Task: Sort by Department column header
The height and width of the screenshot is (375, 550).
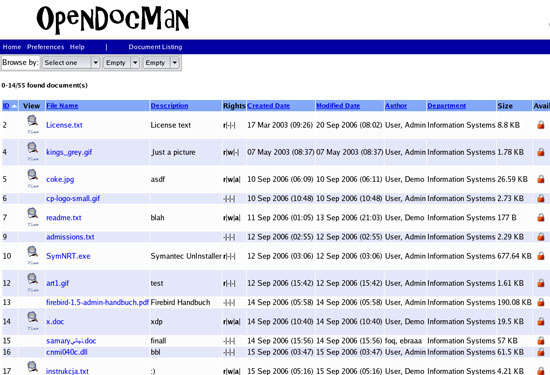Action: point(447,106)
